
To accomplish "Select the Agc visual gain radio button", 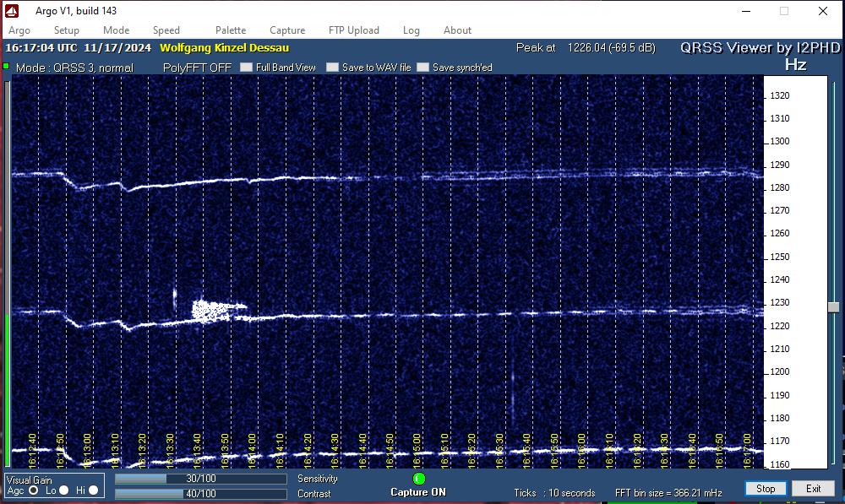I will pyautogui.click(x=34, y=490).
